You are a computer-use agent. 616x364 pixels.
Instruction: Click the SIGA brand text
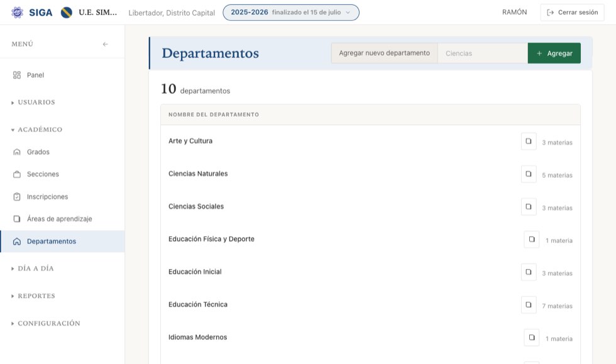(40, 13)
